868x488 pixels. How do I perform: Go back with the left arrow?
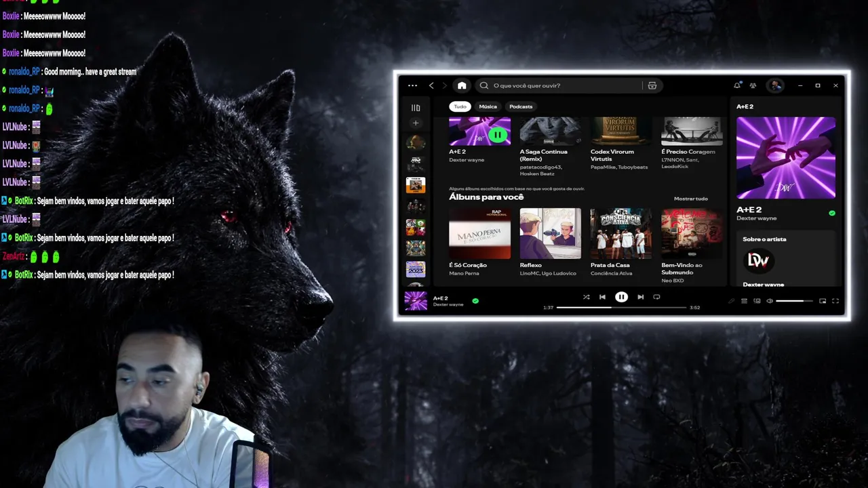click(431, 85)
